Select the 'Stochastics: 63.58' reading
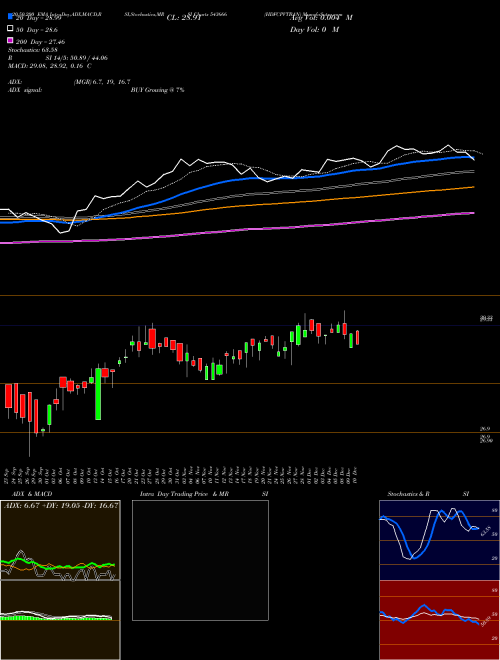The width and height of the screenshot is (500, 660). pos(32,50)
